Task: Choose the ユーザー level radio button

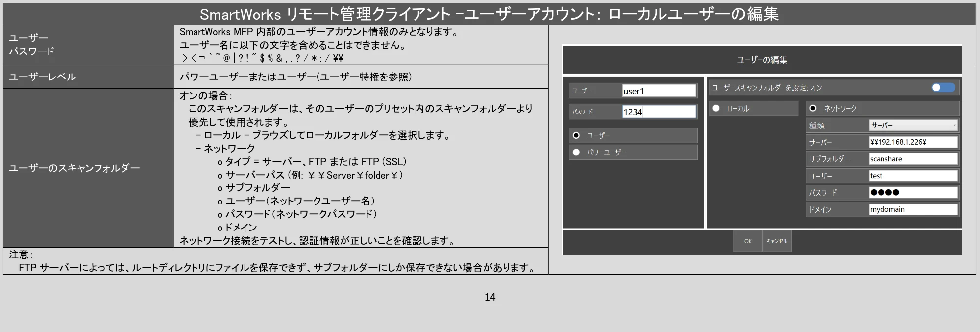Action: 576,135
